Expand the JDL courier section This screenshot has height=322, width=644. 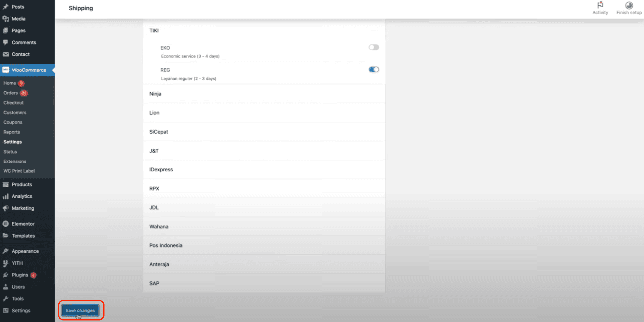point(264,207)
